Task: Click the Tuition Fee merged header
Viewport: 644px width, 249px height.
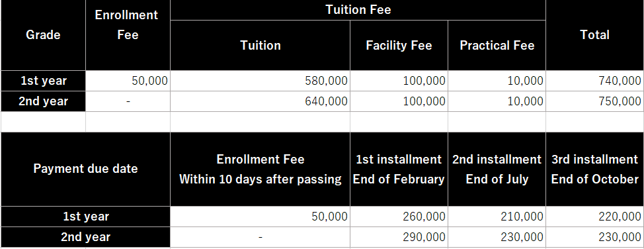Action: 358,10
